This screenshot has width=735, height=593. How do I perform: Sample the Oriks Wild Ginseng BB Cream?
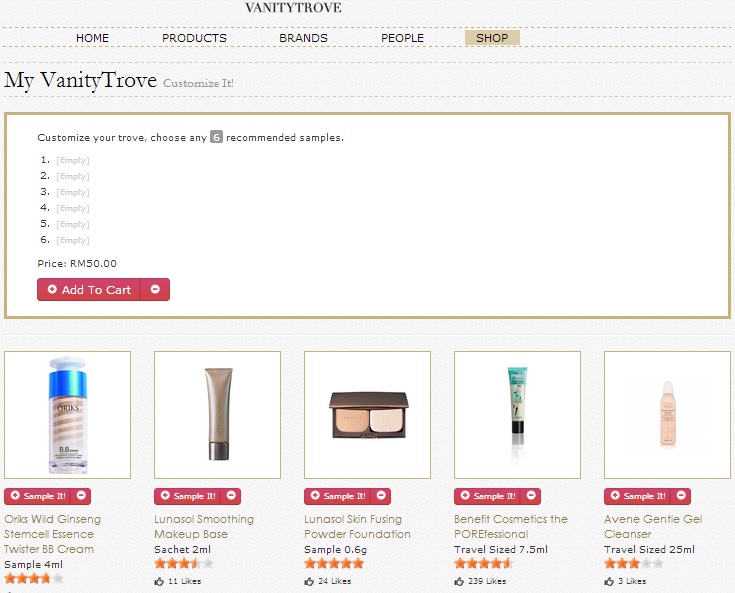pos(38,496)
